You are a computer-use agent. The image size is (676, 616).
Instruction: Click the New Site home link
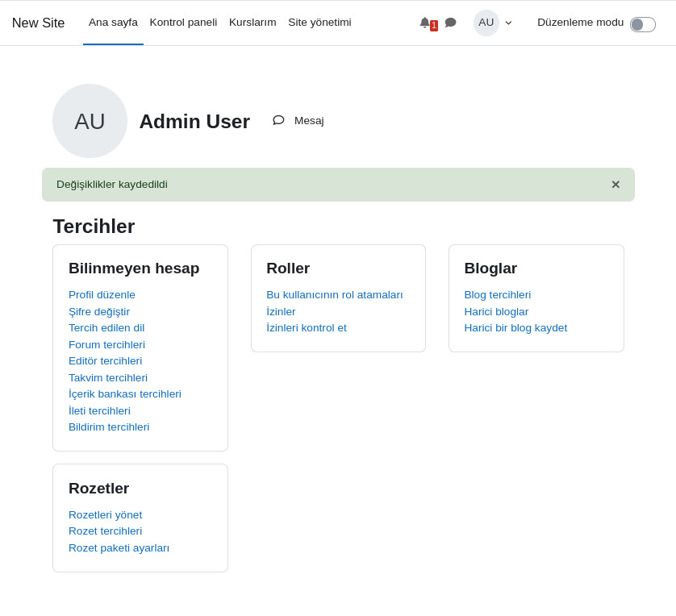coord(38,23)
